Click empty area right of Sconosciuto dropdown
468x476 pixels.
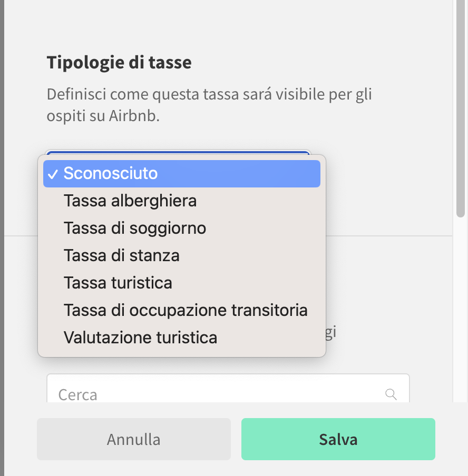(389, 182)
